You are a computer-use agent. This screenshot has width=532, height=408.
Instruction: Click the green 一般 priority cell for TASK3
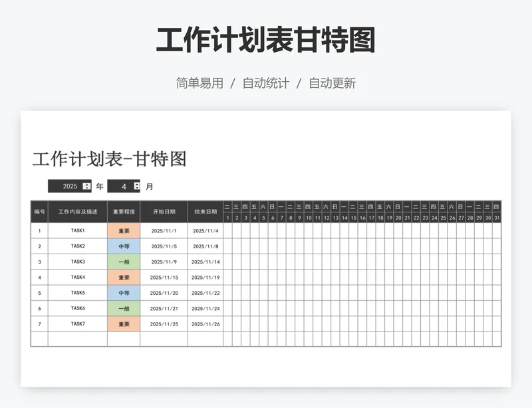(124, 261)
